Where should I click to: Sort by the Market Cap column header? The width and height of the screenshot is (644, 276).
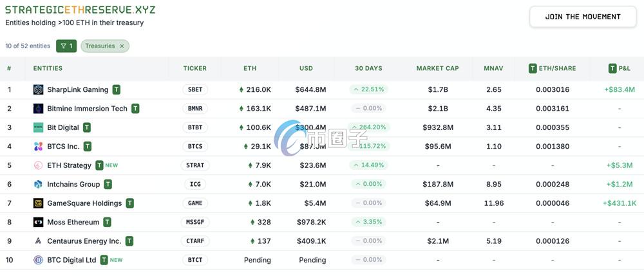pyautogui.click(x=437, y=68)
